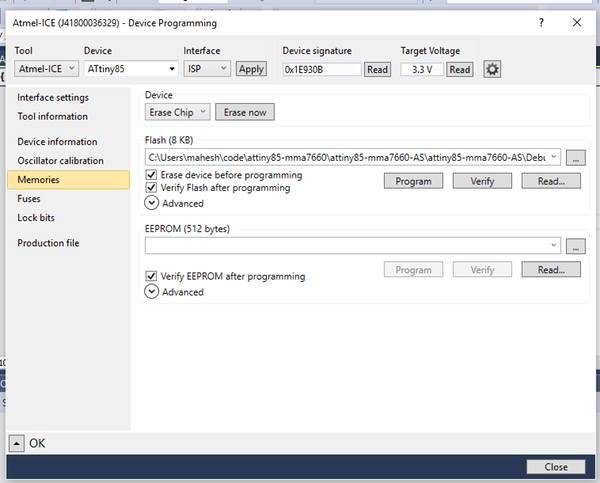Open the settings gear next to Target Voltage
Image resolution: width=600 pixels, height=483 pixels.
point(492,69)
